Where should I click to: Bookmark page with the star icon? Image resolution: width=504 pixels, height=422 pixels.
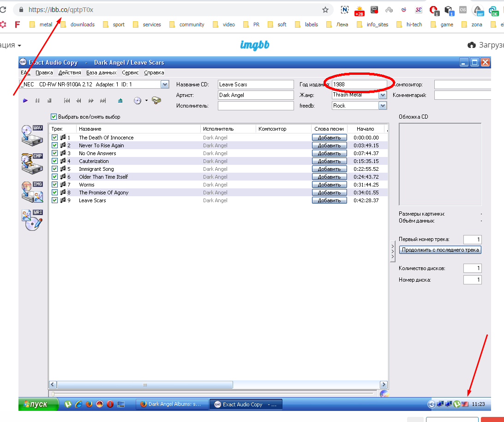coord(325,10)
